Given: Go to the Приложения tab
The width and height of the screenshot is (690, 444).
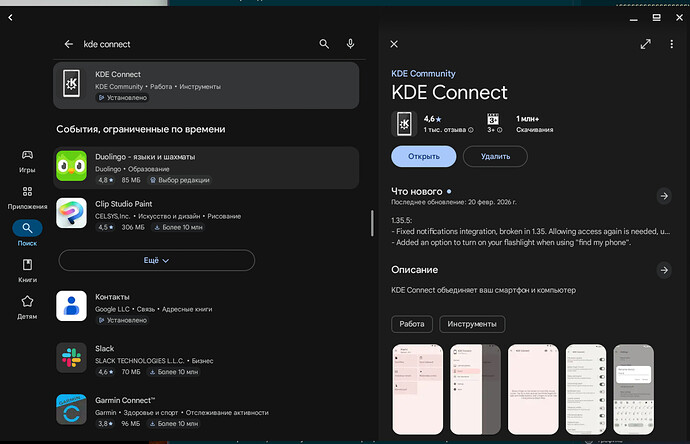Looking at the screenshot, I should [x=27, y=196].
